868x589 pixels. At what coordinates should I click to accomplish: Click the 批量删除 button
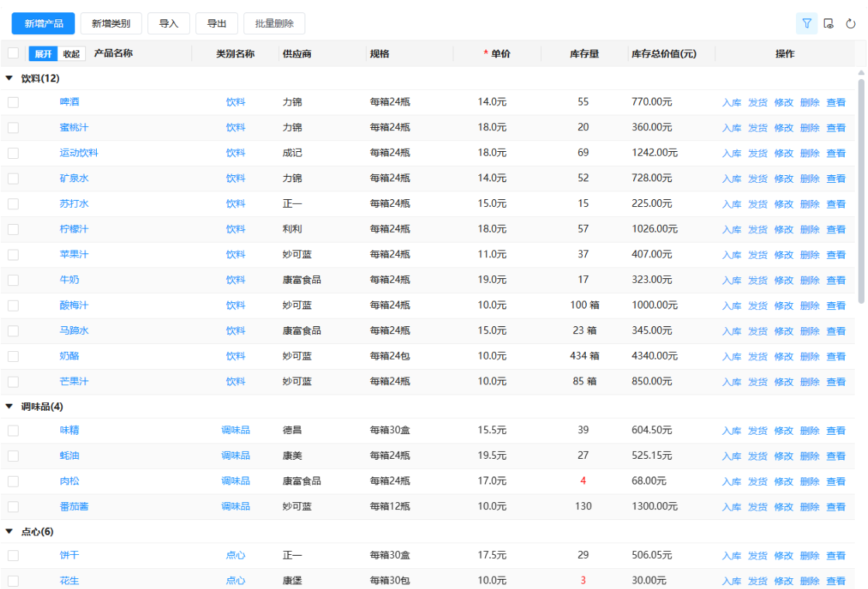[x=274, y=23]
